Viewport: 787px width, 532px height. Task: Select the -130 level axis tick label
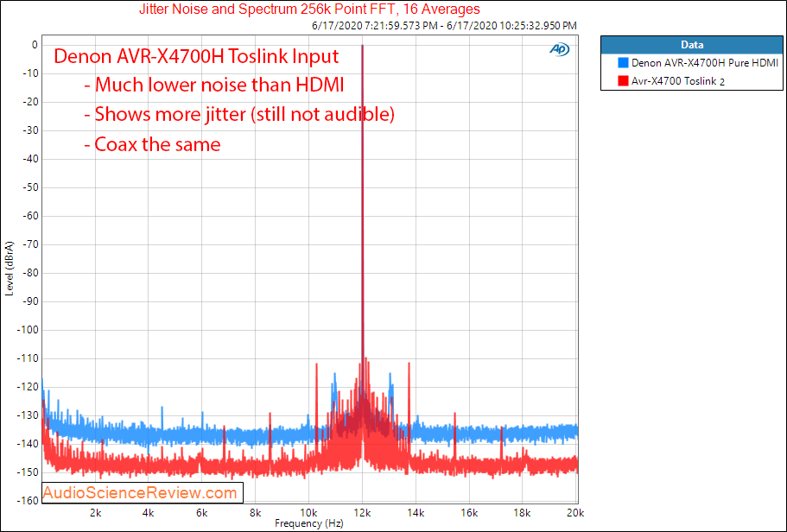point(26,415)
